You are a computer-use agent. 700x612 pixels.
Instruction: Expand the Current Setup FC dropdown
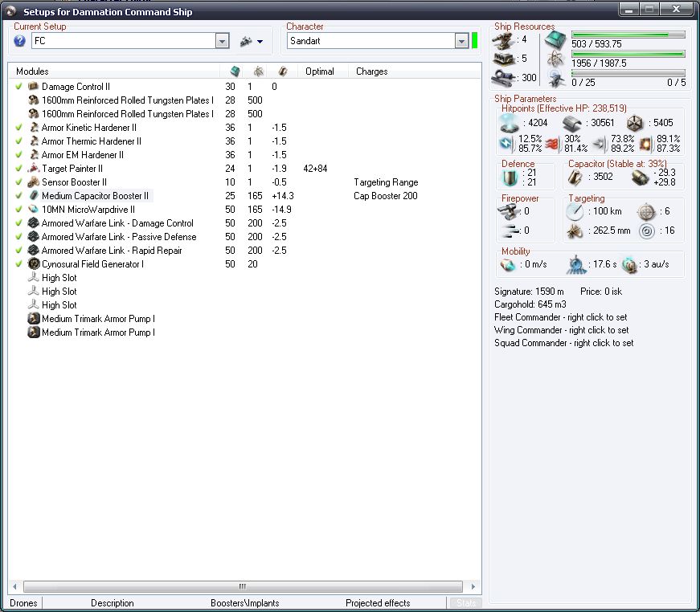(222, 41)
